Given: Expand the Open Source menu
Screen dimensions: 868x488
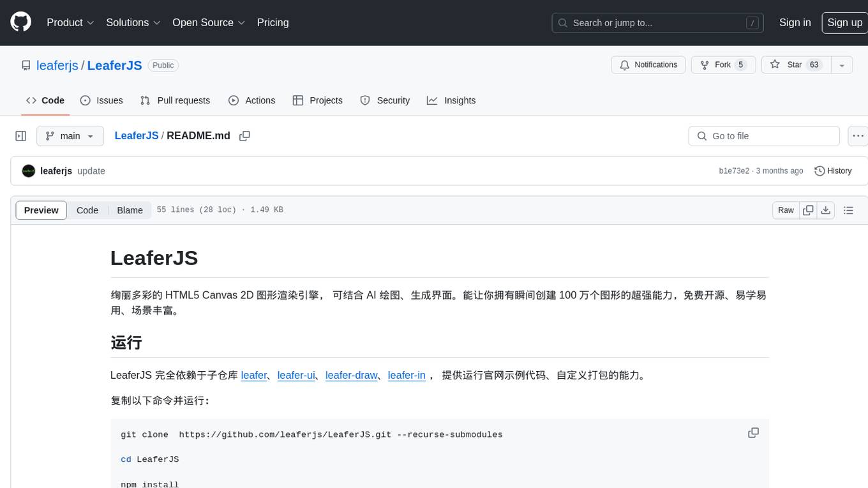Looking at the screenshot, I should coord(209,22).
